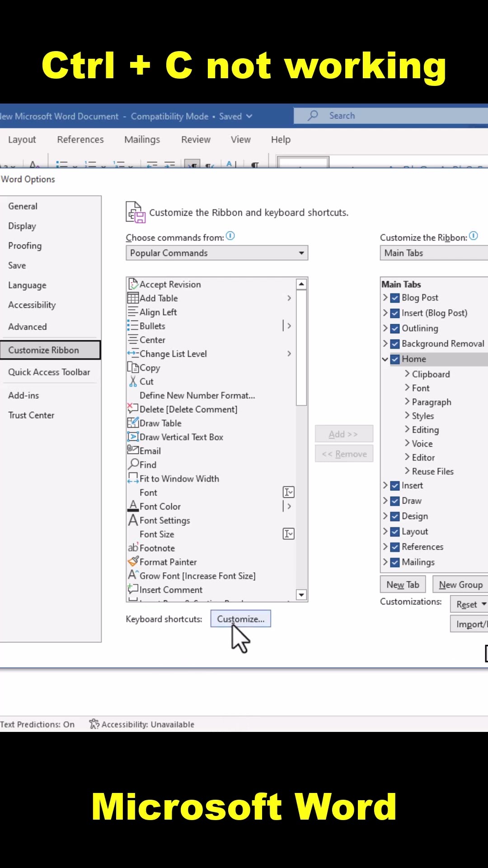Click the Font Color icon

coord(133,506)
